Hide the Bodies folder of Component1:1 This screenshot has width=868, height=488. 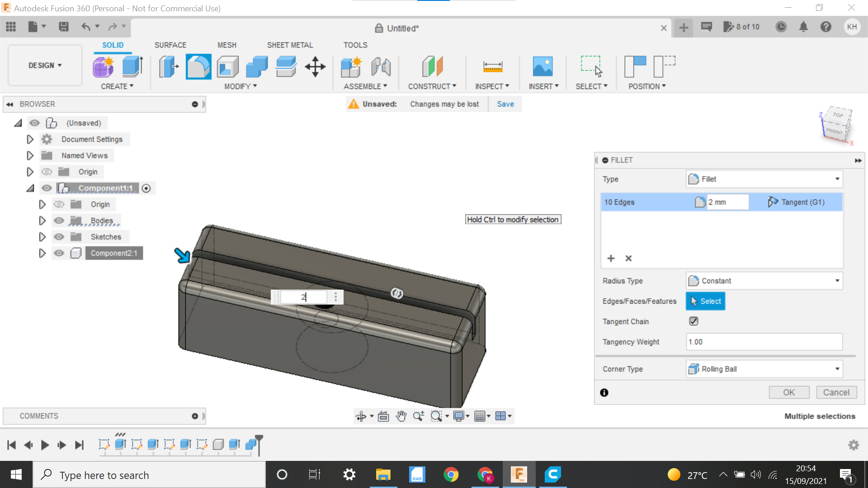59,221
